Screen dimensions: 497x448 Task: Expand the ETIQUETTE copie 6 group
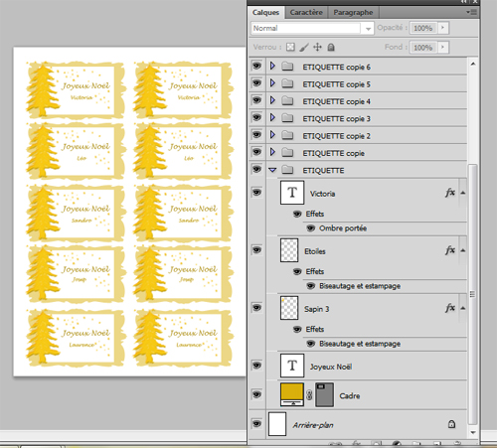click(272, 66)
